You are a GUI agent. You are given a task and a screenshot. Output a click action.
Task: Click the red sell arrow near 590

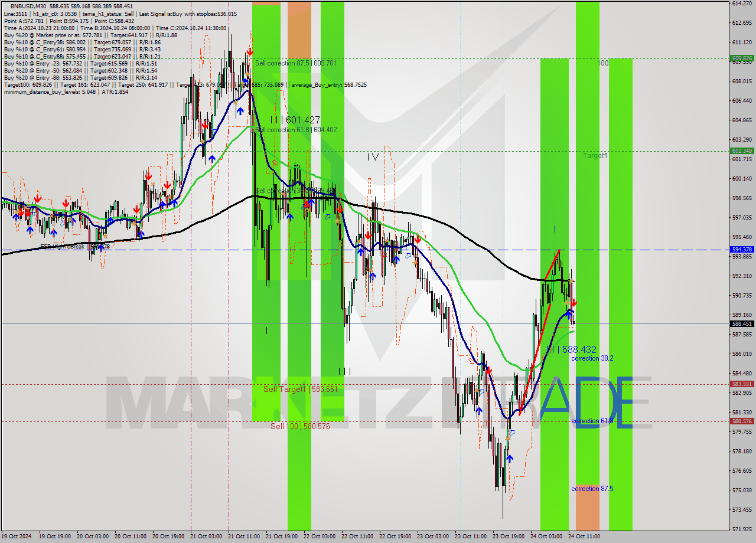pyautogui.click(x=574, y=303)
